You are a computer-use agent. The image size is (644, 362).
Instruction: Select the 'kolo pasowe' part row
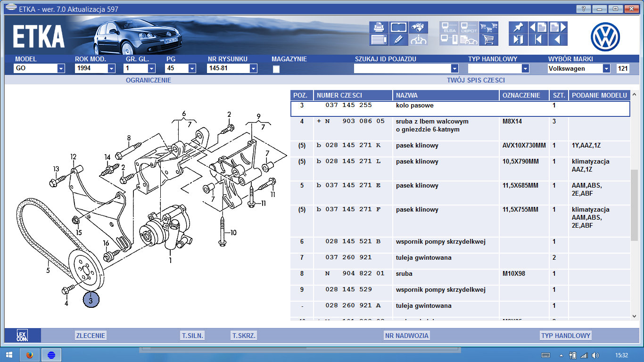click(460, 109)
